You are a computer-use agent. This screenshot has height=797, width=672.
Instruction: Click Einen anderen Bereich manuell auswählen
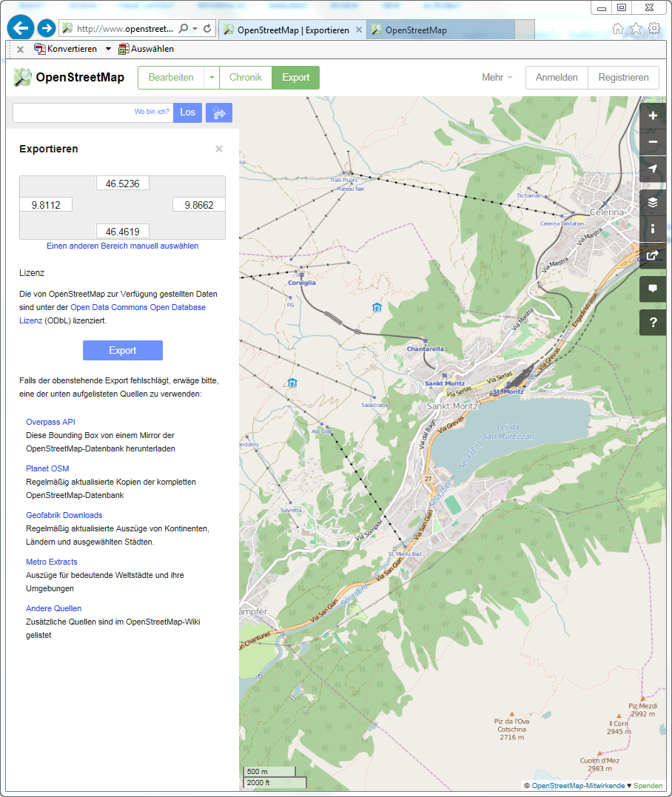tap(122, 246)
